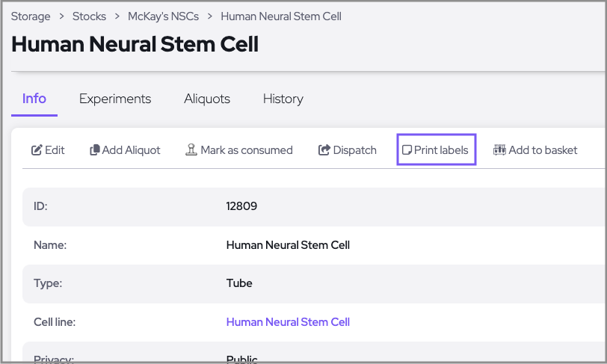Go to Storage in the breadcrumb
Image resolution: width=607 pixels, height=364 pixels.
point(31,16)
